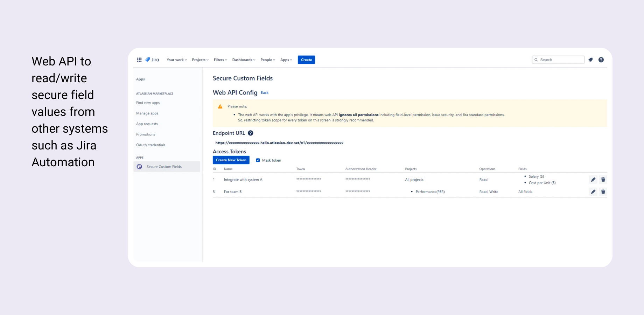Open the Filters menu
644x315 pixels.
coord(220,59)
